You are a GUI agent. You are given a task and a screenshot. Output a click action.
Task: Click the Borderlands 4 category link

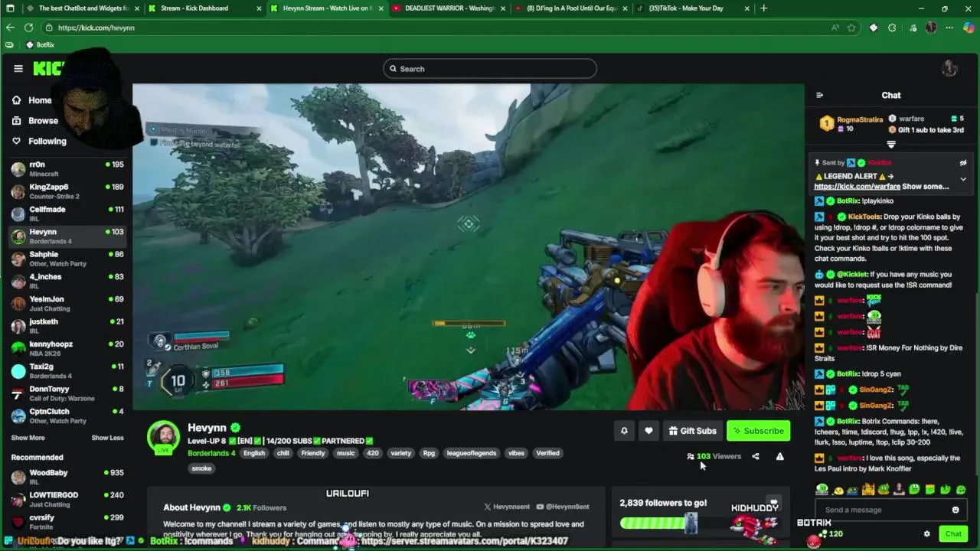pyautogui.click(x=211, y=453)
